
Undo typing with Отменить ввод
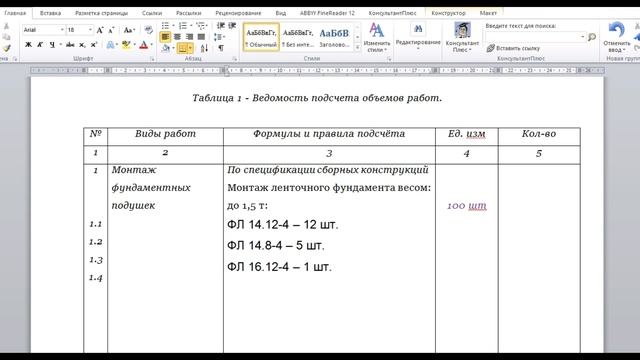click(x=616, y=37)
